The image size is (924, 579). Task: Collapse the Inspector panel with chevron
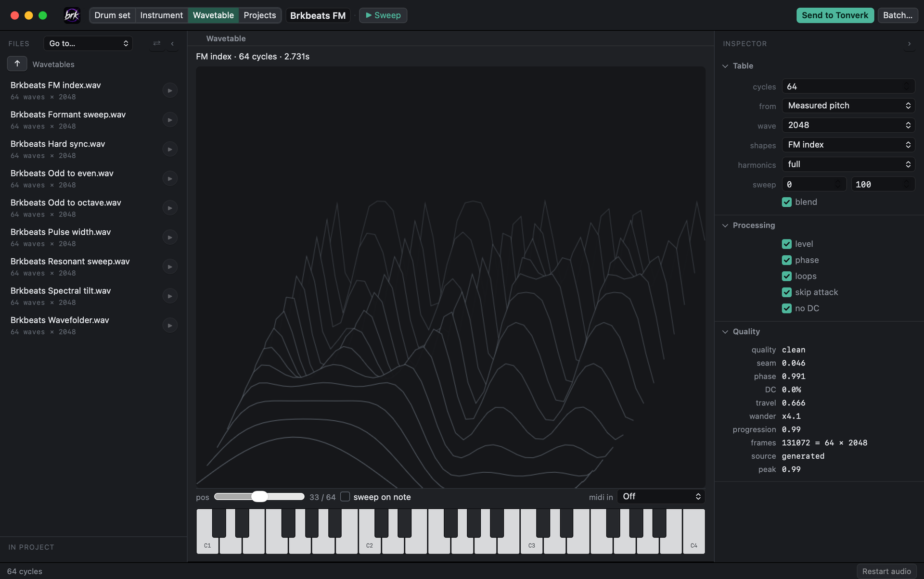tap(909, 44)
